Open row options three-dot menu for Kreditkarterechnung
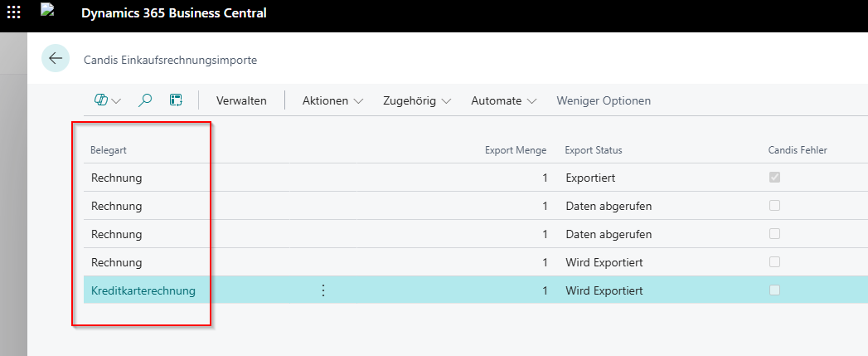Viewport: 868px width, 356px height. point(323,290)
